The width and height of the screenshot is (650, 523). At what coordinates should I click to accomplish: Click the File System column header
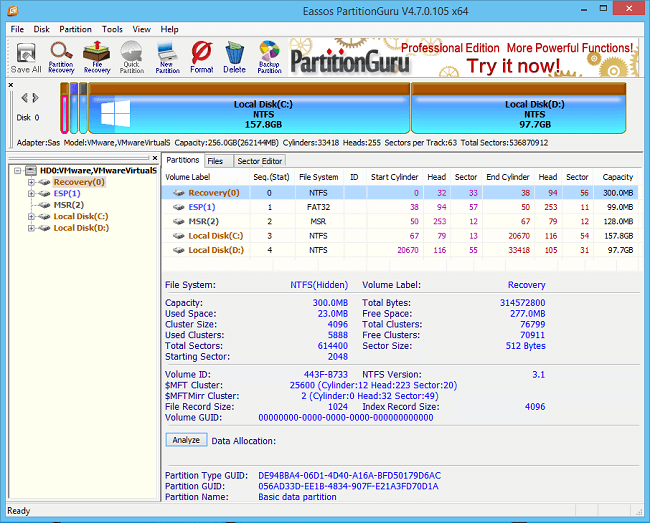318,177
